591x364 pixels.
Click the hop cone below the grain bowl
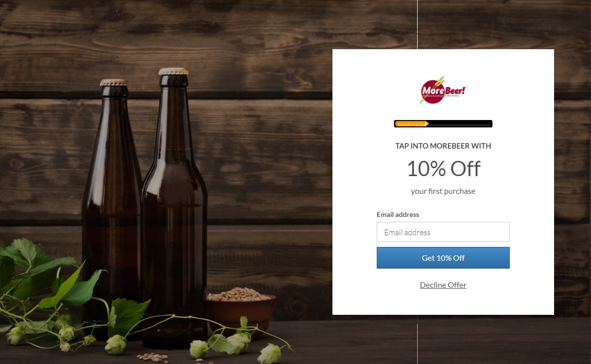(x=238, y=343)
